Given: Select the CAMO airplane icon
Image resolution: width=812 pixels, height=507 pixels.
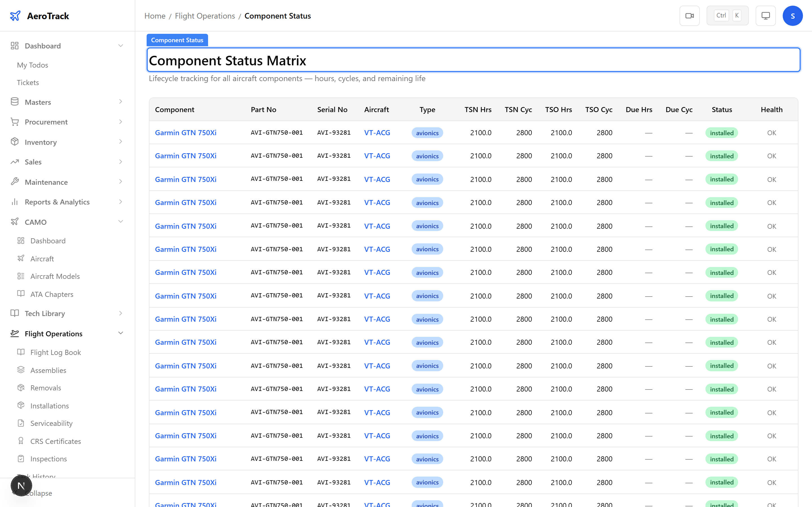Looking at the screenshot, I should click(14, 222).
